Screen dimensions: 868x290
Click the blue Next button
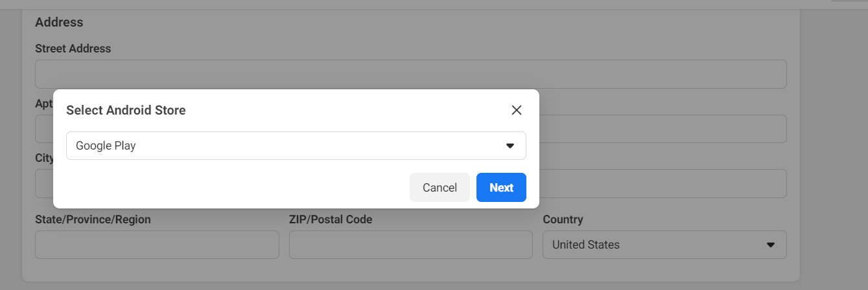[x=501, y=188]
